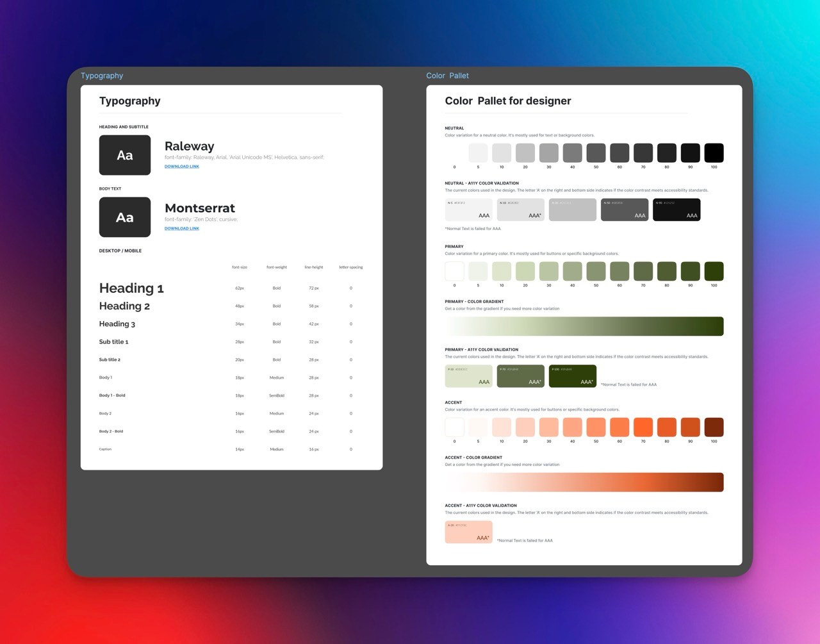Click the Caption row label
This screenshot has width=820, height=644.
105,449
